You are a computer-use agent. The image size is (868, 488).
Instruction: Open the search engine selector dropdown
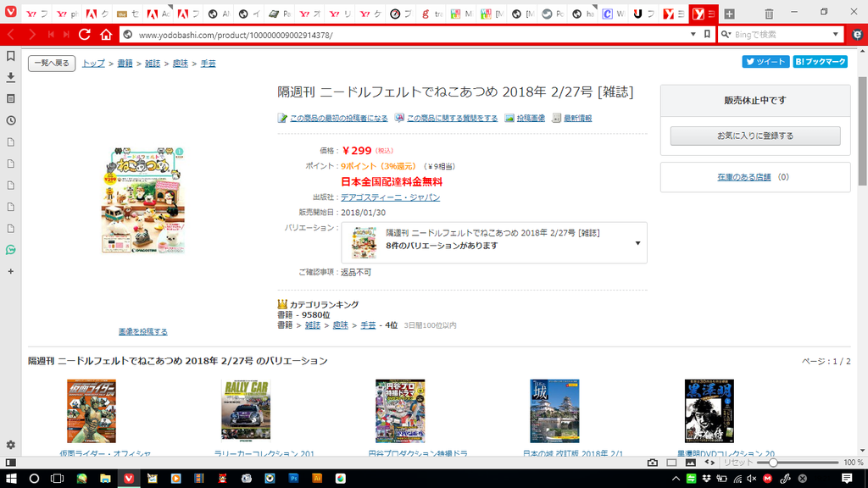point(727,35)
